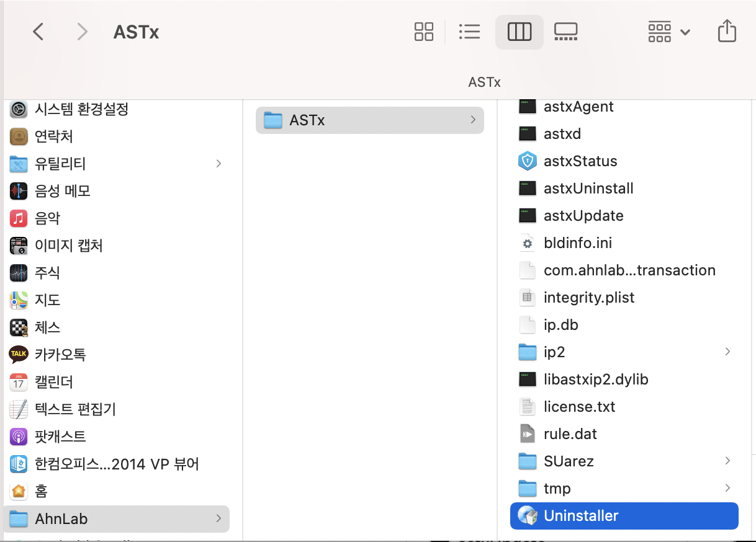Select the ip.db file name
756x542 pixels.
(561, 325)
